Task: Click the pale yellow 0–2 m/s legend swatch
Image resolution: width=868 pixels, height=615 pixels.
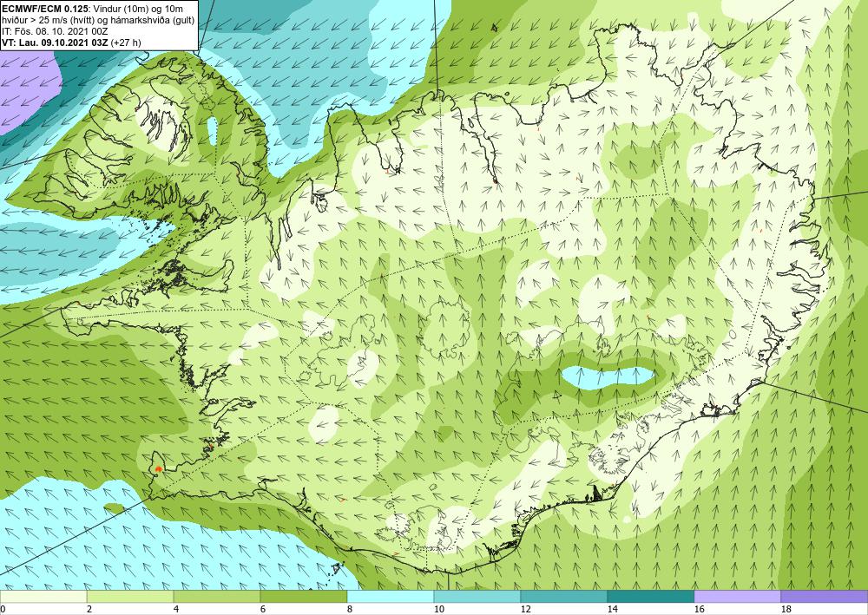Action: pos(43,597)
